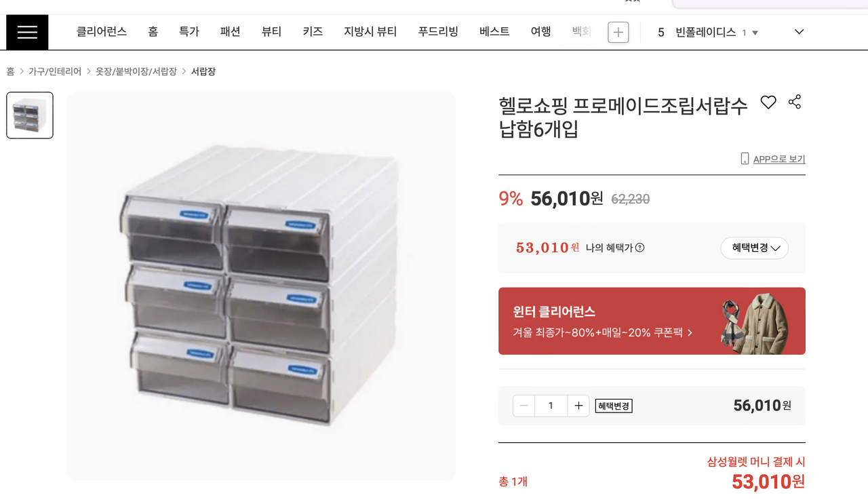Screen dimensions: 868x504
Task: Increase quantity with plus button
Action: point(578,406)
